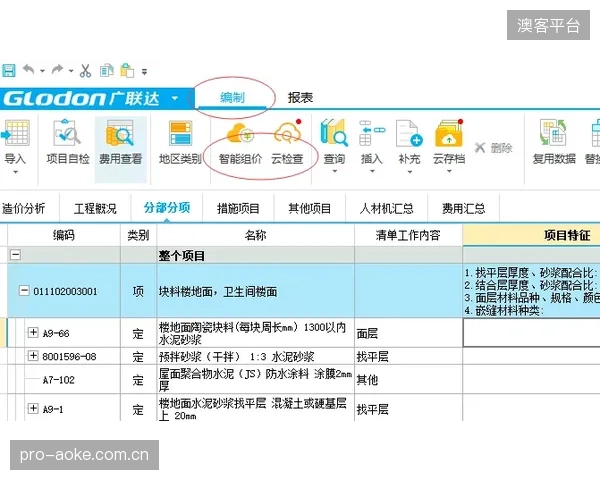Expand the A9-1 quota row
Viewport: 600px width, 480px height.
point(33,408)
